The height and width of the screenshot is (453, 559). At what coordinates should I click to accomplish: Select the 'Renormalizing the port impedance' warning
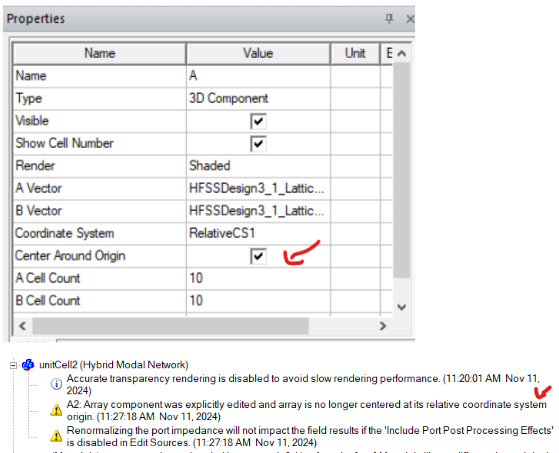point(310,436)
